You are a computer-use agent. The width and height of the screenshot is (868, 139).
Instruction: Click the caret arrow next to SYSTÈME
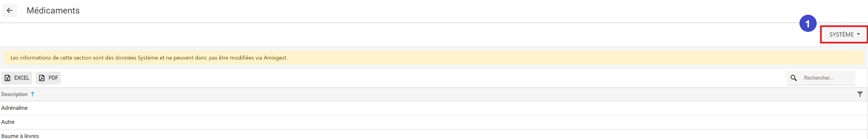point(858,34)
